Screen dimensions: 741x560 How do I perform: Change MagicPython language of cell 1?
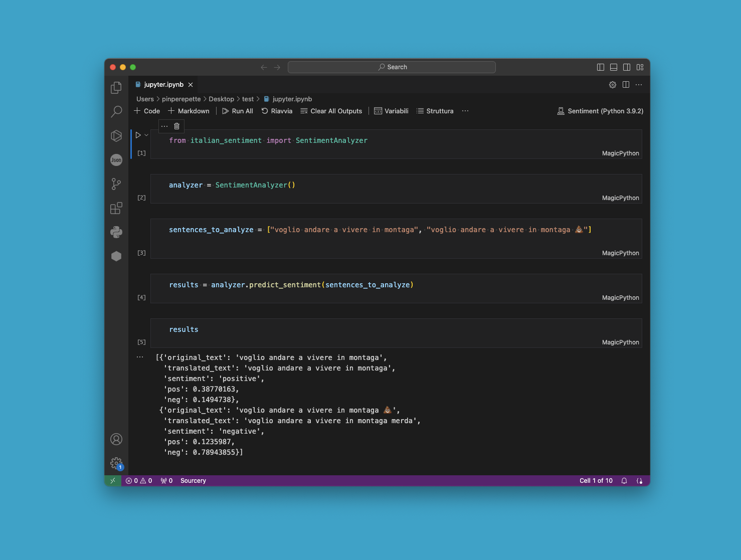[x=621, y=153]
